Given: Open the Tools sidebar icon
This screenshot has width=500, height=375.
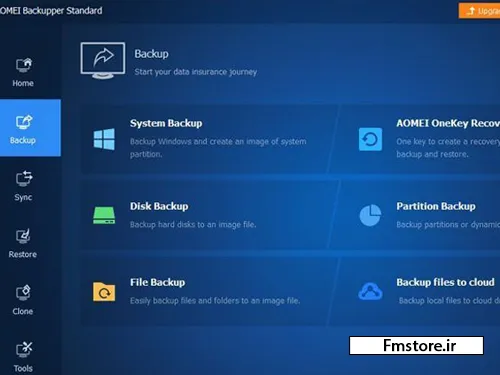Looking at the screenshot, I should point(24,350).
